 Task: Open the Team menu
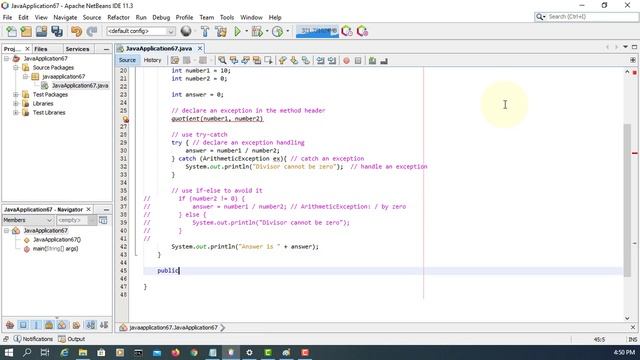[x=207, y=18]
